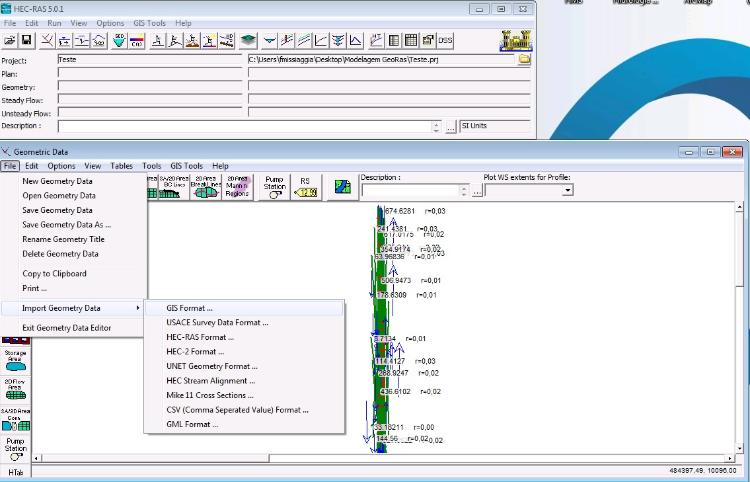Click the Army Corps castle logo

coord(516,40)
